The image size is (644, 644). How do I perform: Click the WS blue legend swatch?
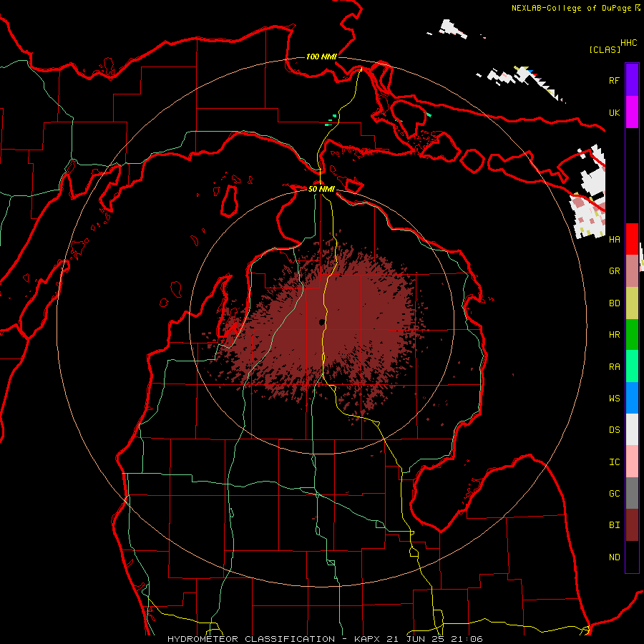(x=632, y=398)
